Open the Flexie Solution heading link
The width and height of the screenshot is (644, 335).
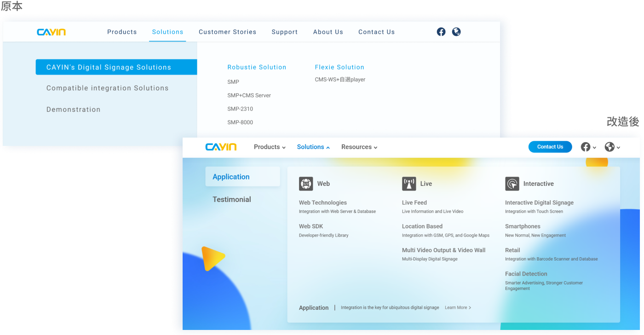tap(339, 67)
